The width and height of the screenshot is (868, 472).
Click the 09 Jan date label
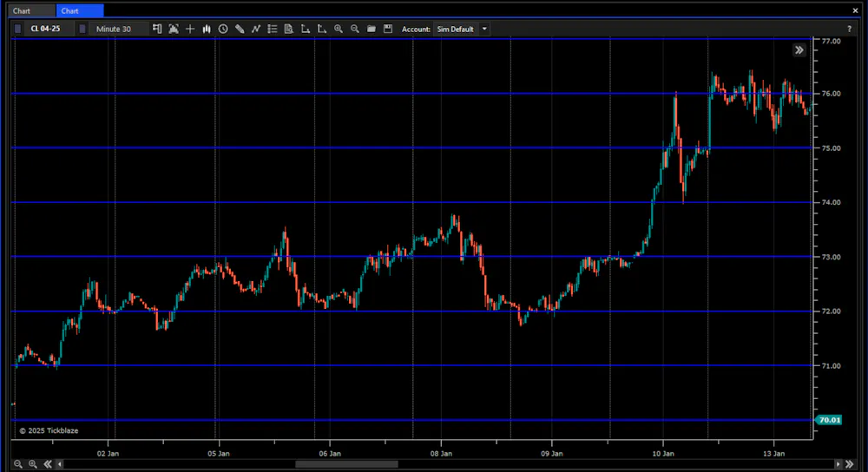pos(552,453)
